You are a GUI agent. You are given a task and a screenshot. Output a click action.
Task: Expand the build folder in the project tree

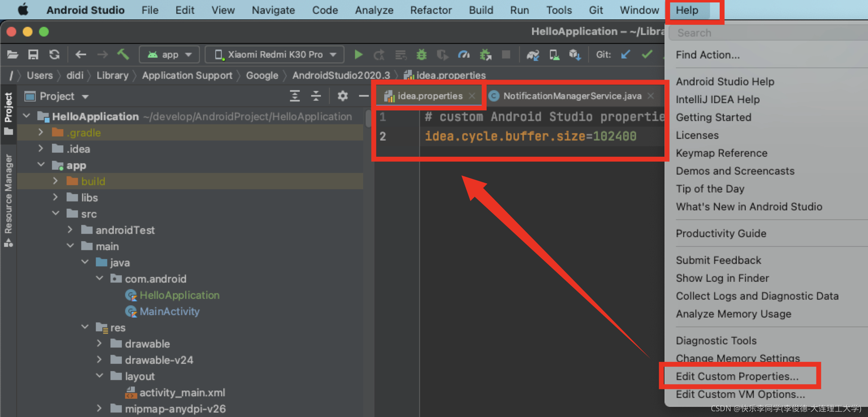(x=56, y=181)
